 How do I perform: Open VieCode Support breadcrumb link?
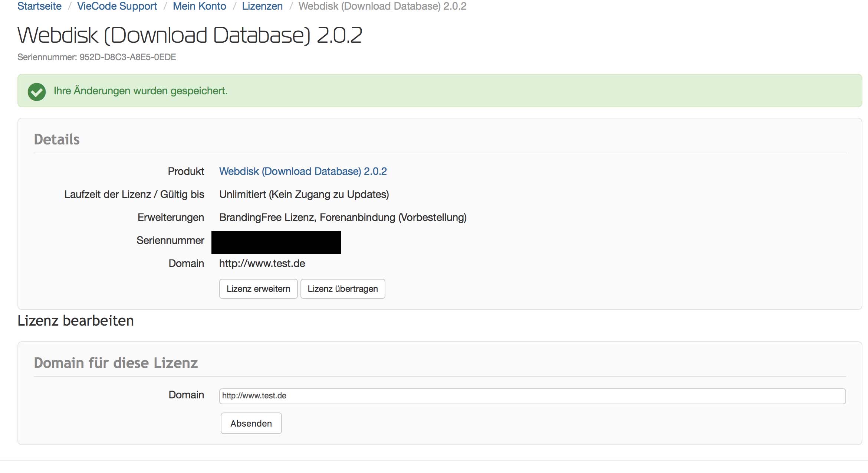point(117,6)
